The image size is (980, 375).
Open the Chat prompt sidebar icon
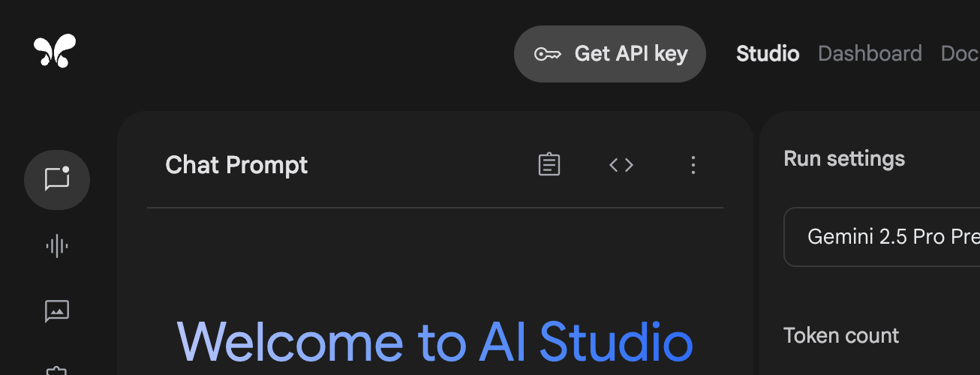(57, 180)
